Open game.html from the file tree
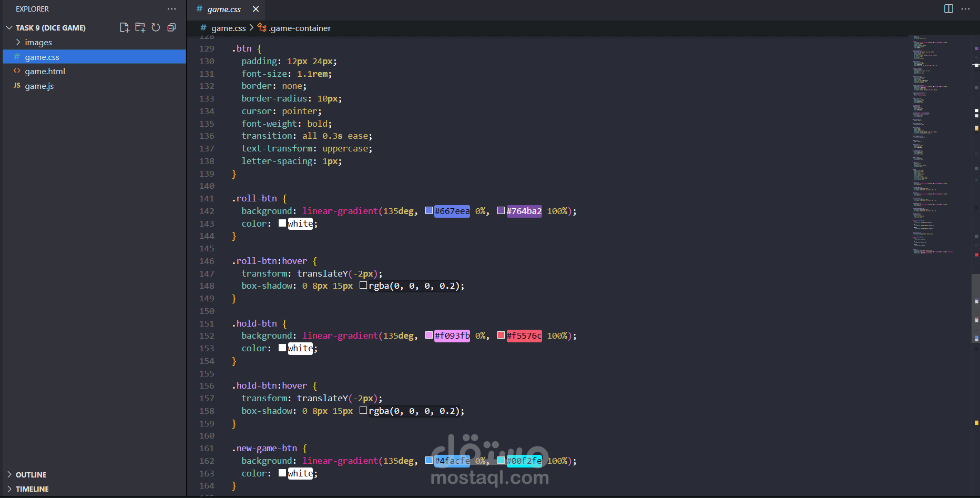 [x=45, y=72]
